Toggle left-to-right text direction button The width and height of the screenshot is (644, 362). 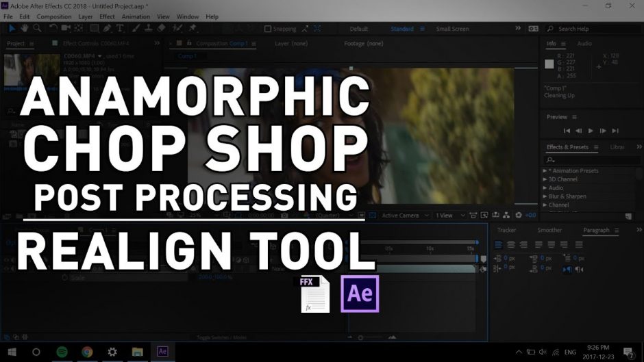[x=567, y=269]
